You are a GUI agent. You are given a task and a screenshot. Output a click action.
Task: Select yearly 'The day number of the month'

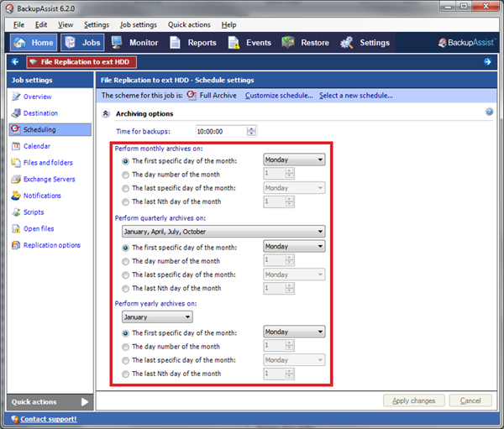coord(125,347)
